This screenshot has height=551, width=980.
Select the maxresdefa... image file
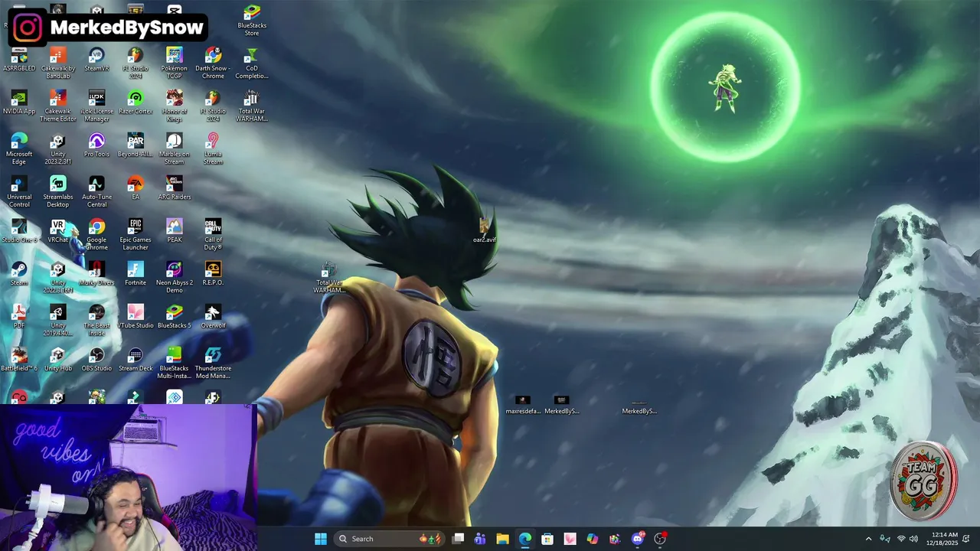pos(523,405)
